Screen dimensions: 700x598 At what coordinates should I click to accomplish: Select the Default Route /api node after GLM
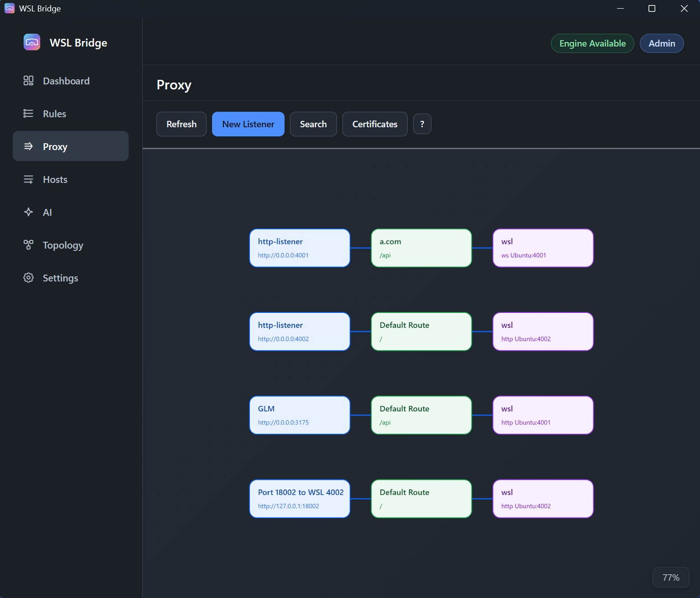coord(421,415)
